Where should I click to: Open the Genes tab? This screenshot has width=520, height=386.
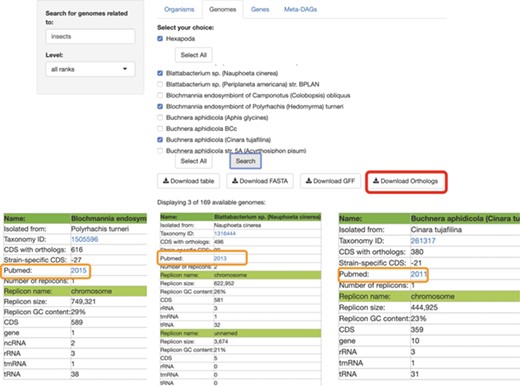(260, 9)
